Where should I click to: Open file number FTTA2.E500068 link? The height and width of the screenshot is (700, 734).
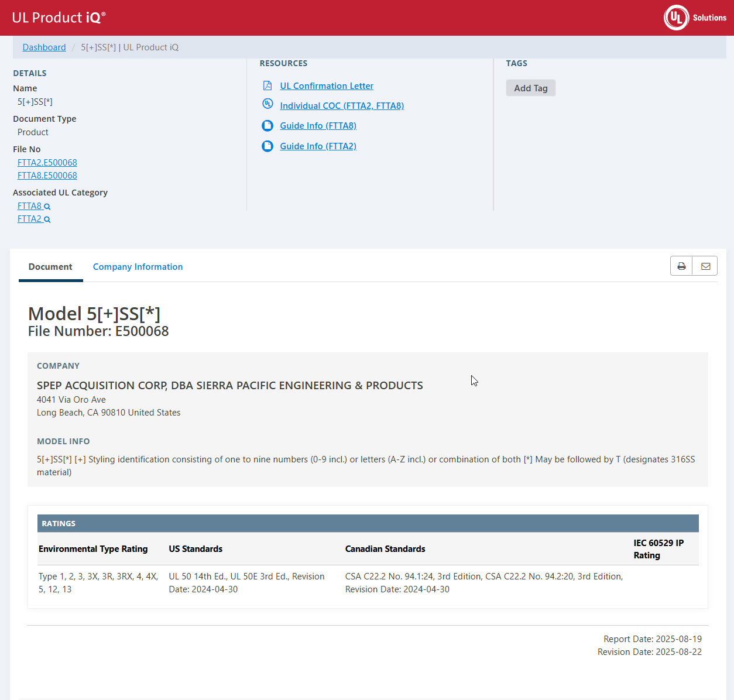click(x=47, y=163)
